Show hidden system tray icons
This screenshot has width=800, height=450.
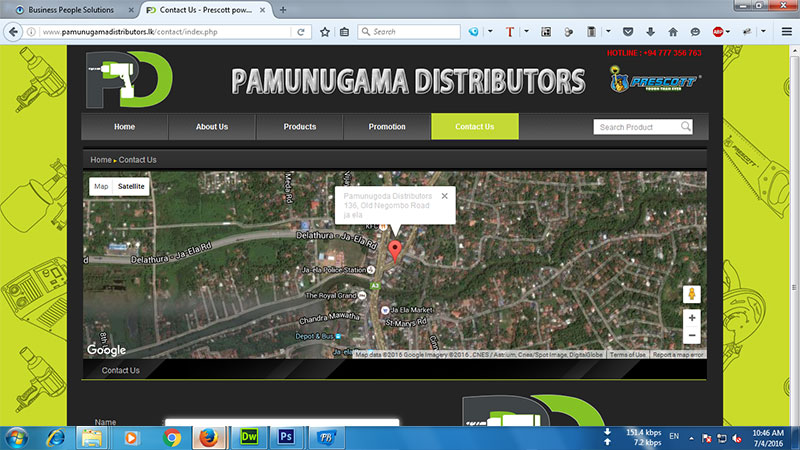(x=691, y=438)
